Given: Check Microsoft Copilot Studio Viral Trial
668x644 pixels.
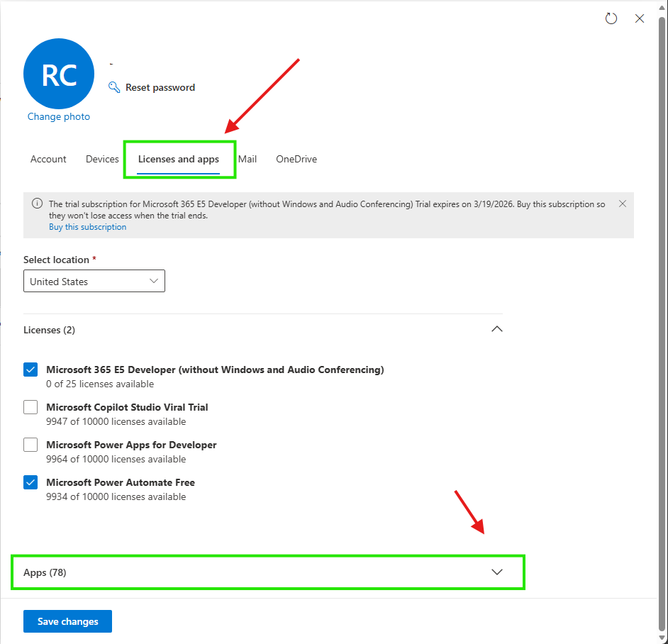Looking at the screenshot, I should point(30,407).
